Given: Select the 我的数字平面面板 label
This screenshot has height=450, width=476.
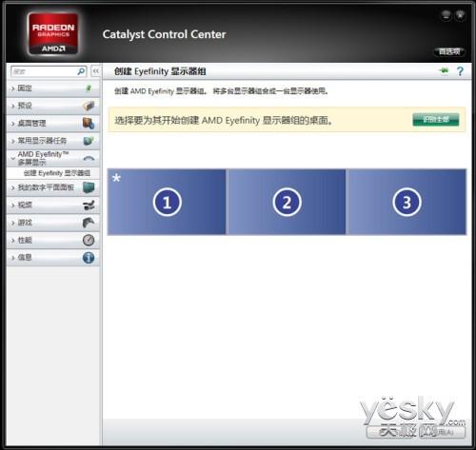Looking at the screenshot, I should (x=46, y=187).
